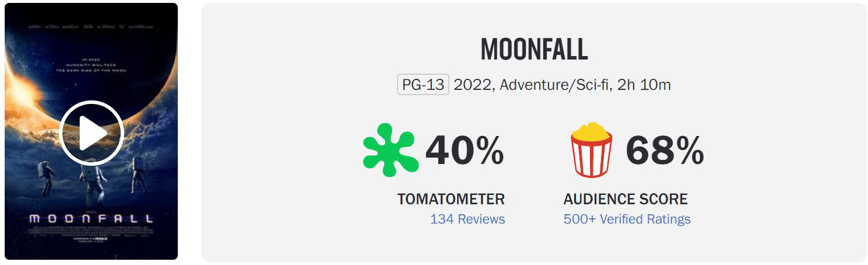Select the 40% Tomatometer score
Image resolution: width=868 pixels, height=265 pixels.
tap(465, 150)
